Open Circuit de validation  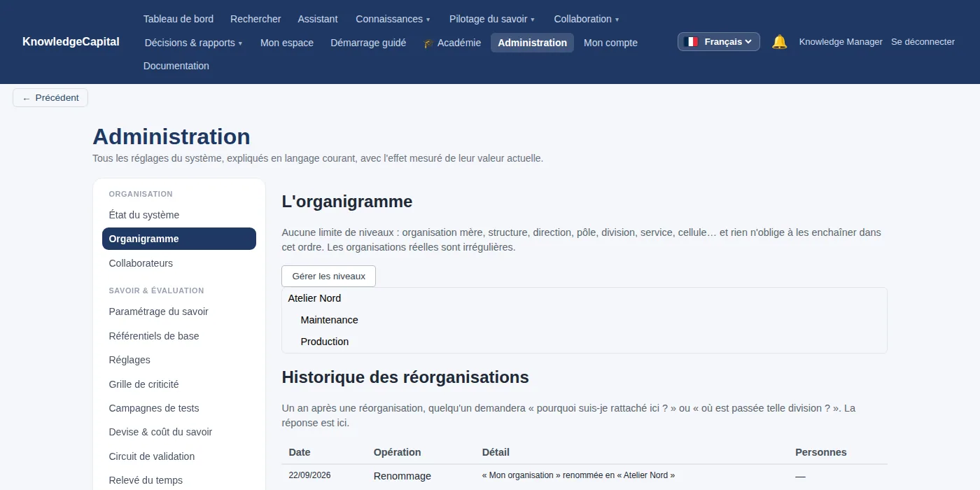click(x=179, y=456)
